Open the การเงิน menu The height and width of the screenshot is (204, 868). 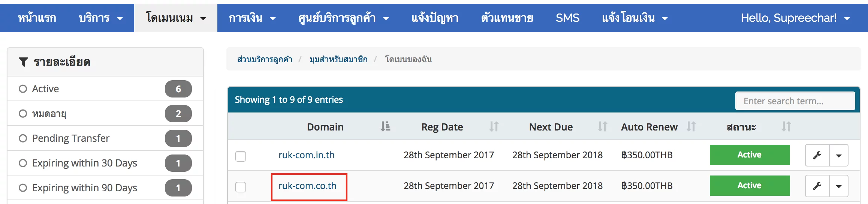[252, 18]
